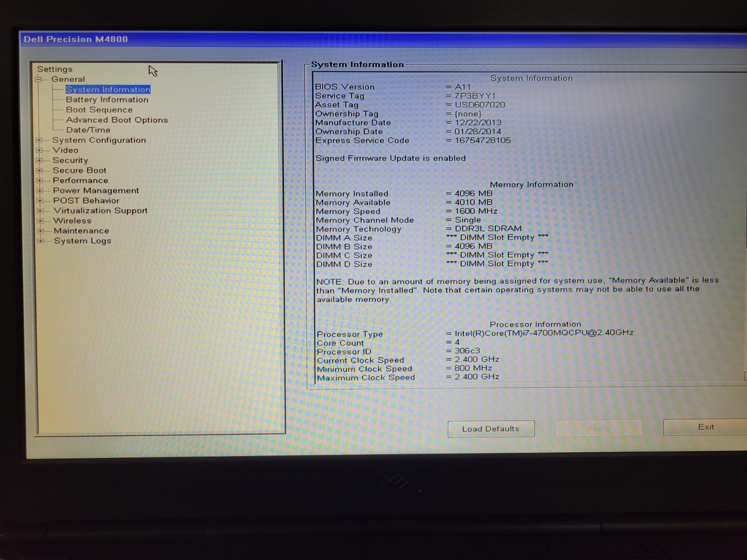The image size is (747, 560).
Task: Click Memory Speed value 1600 MHz
Action: pos(476,211)
